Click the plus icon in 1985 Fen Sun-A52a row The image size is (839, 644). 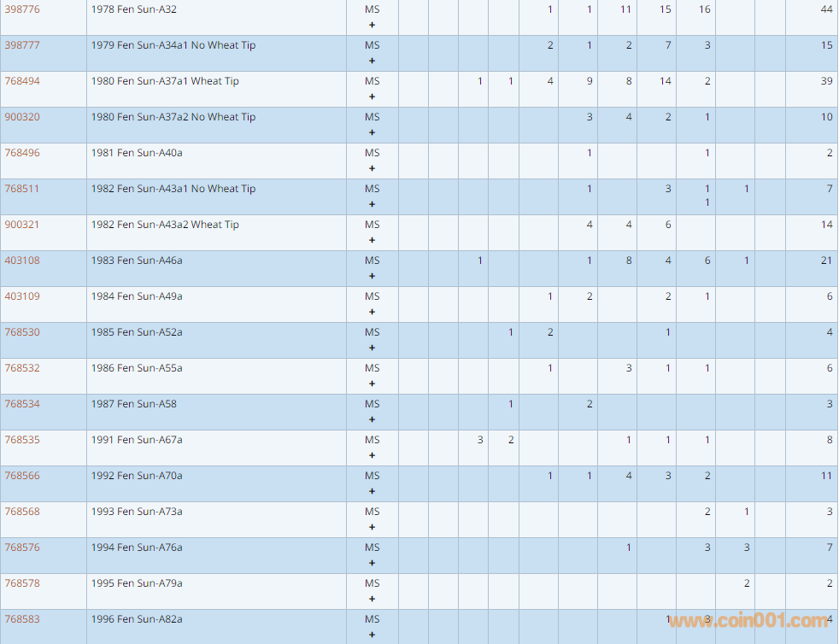click(x=372, y=348)
